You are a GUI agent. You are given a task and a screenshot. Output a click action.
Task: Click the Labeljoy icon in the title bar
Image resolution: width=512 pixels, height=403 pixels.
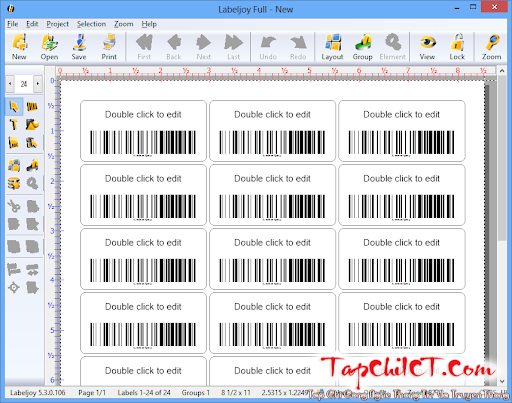click(11, 9)
